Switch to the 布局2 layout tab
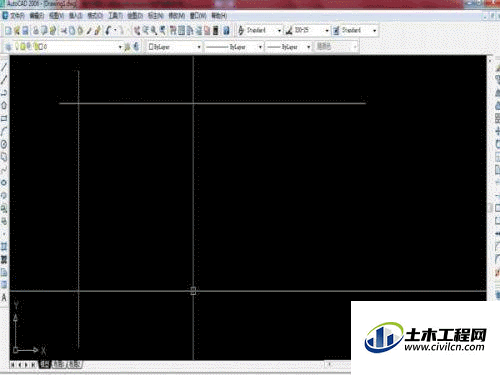 74,365
